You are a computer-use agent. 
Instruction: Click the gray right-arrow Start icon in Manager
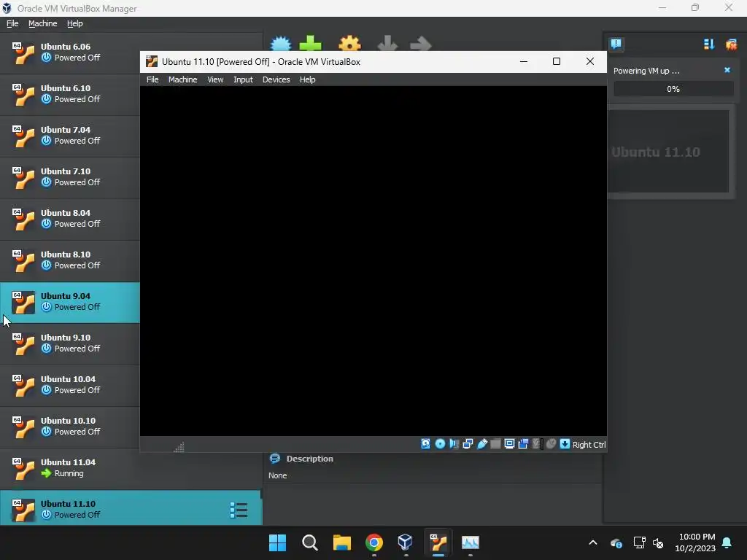click(421, 44)
